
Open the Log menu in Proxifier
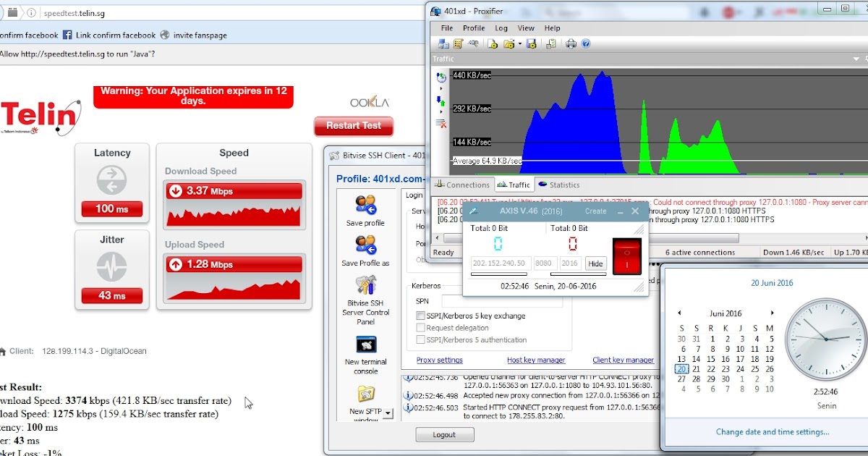pos(501,28)
